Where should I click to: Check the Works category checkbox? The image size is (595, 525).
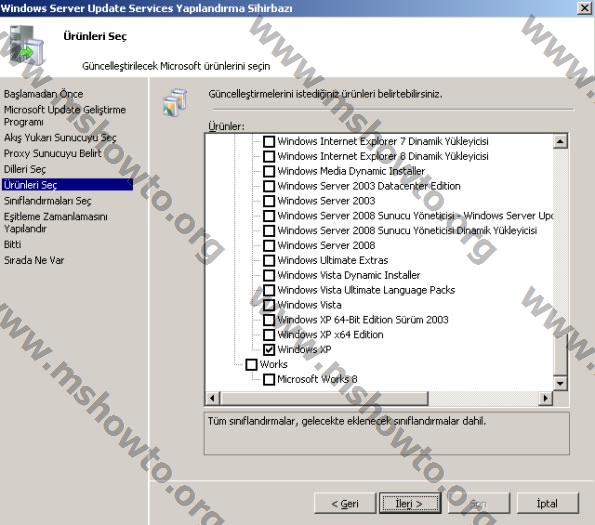(x=251, y=365)
